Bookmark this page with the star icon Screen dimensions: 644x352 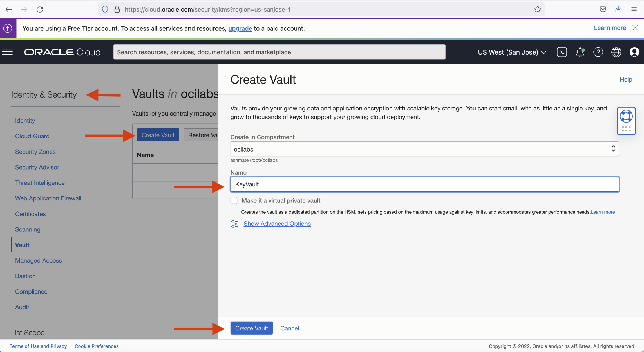(538, 9)
